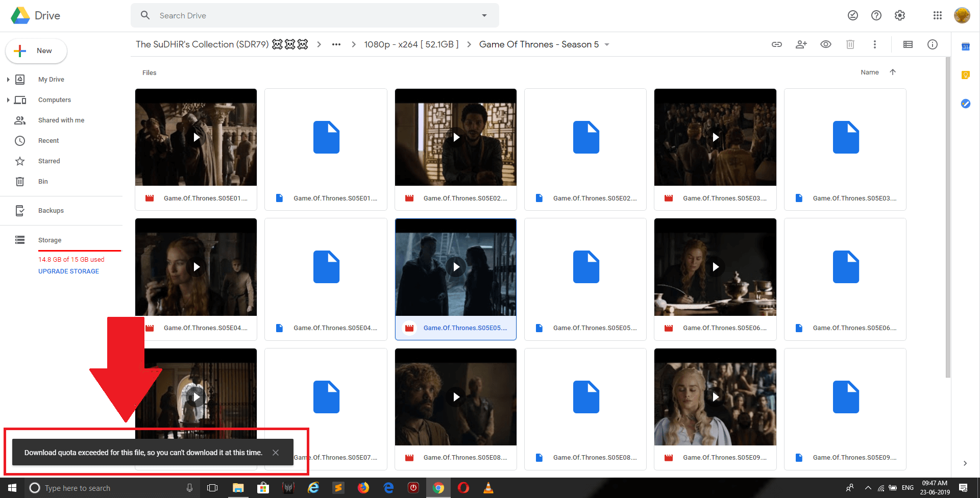Select the S05E09 video thumbnail
980x498 pixels.
tap(716, 397)
